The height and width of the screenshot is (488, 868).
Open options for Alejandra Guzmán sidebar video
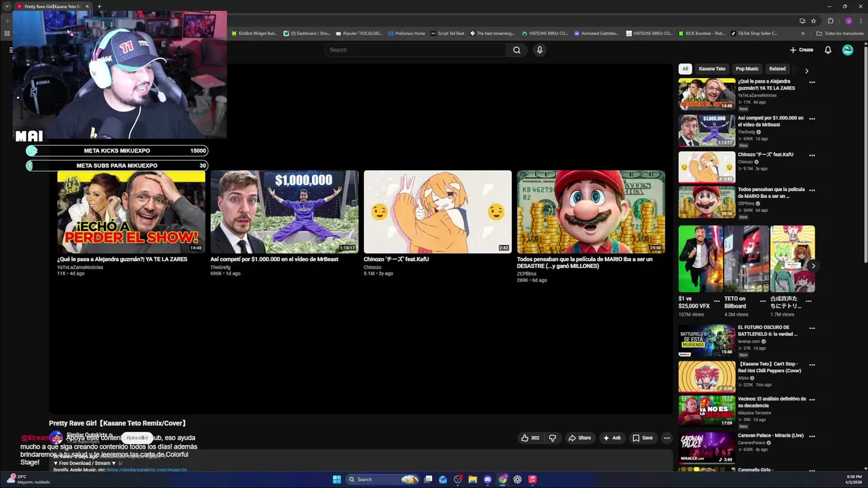click(x=812, y=82)
